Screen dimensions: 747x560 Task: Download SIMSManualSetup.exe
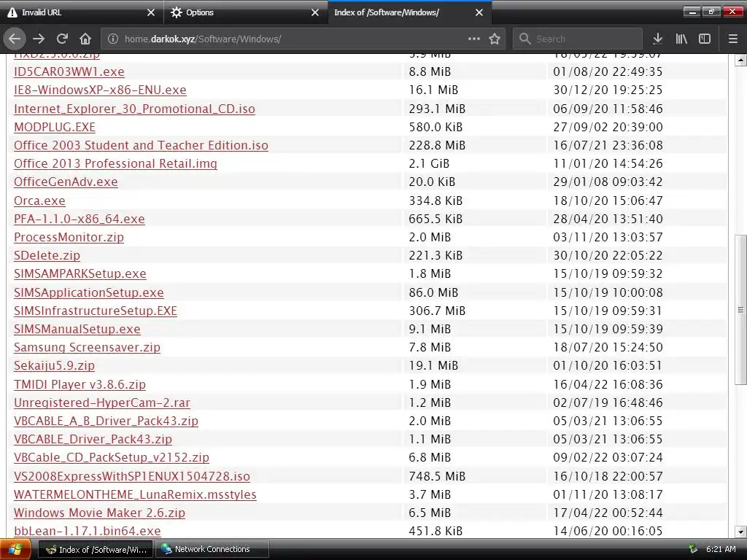77,329
